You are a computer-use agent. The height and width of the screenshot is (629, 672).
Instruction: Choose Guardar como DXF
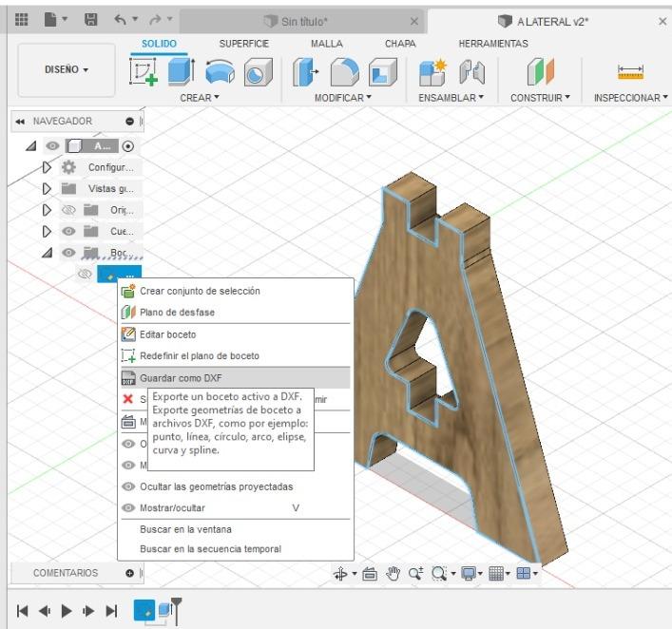point(236,378)
